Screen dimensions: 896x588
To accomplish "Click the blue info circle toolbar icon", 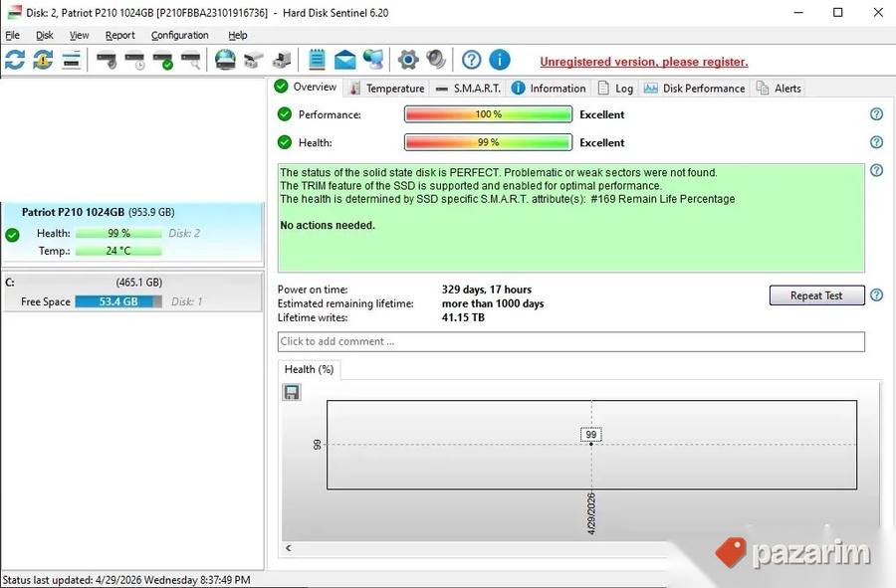I will 500,60.
